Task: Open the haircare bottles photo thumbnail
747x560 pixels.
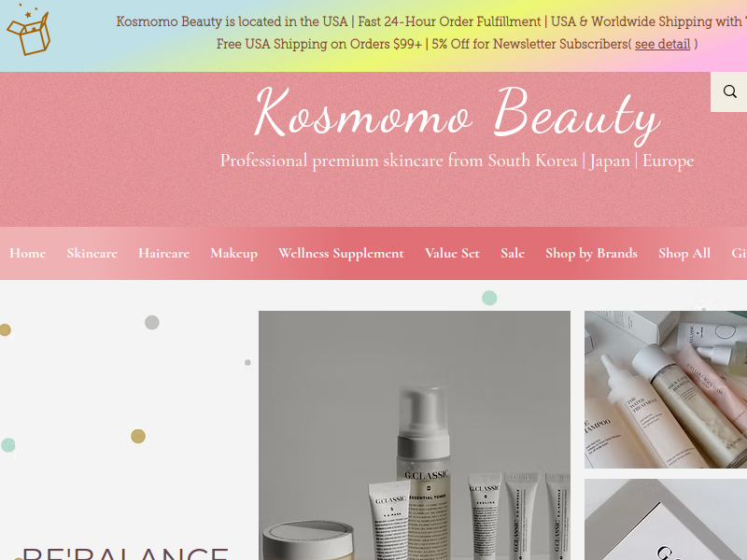Action: click(x=666, y=389)
